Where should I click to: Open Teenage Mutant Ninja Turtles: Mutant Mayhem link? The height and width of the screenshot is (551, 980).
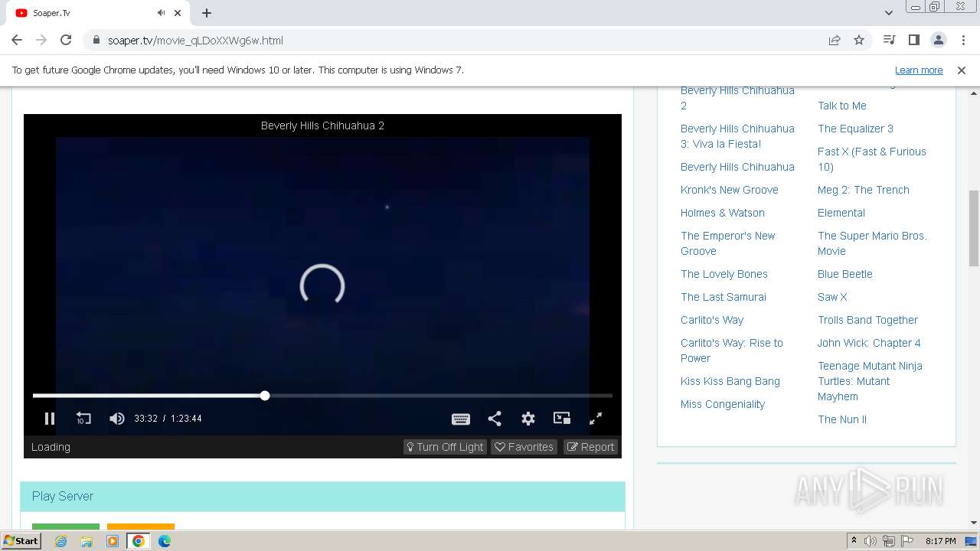[870, 381]
